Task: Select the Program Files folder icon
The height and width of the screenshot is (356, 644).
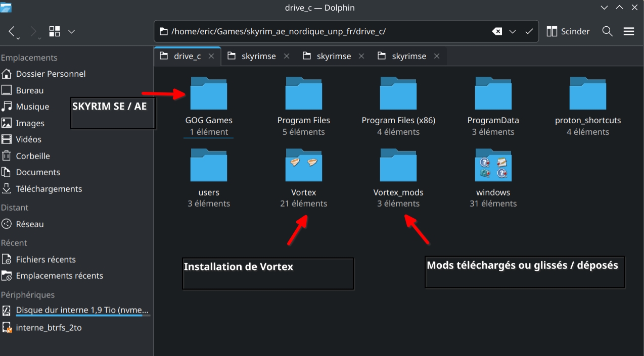Action: click(303, 93)
